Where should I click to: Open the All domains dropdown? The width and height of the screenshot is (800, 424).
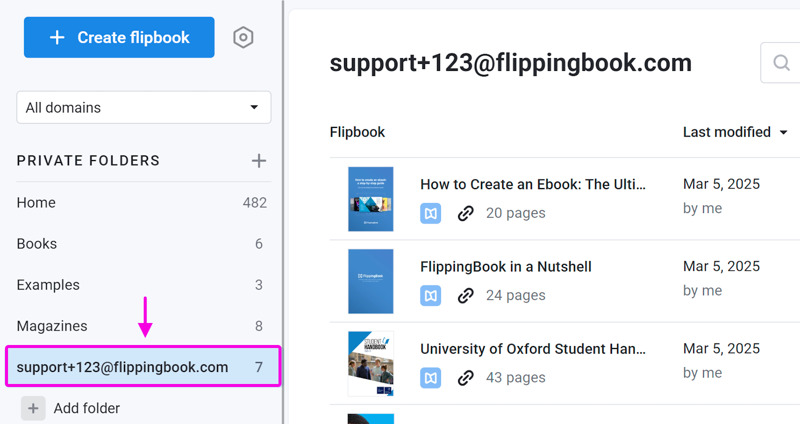(x=144, y=107)
